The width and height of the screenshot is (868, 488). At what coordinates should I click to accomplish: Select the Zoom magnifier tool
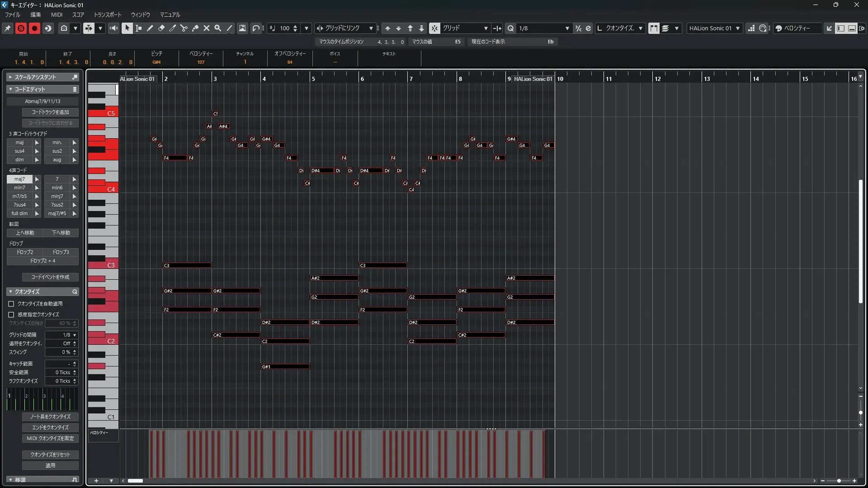click(218, 28)
